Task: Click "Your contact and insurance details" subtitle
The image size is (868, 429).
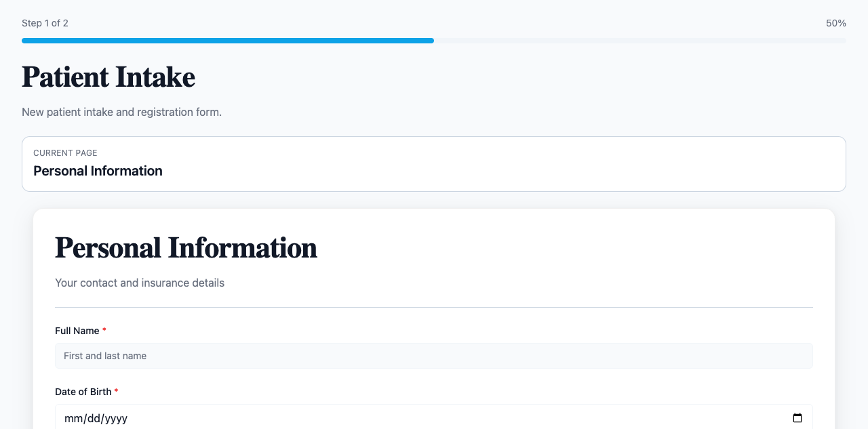Action: (x=140, y=283)
